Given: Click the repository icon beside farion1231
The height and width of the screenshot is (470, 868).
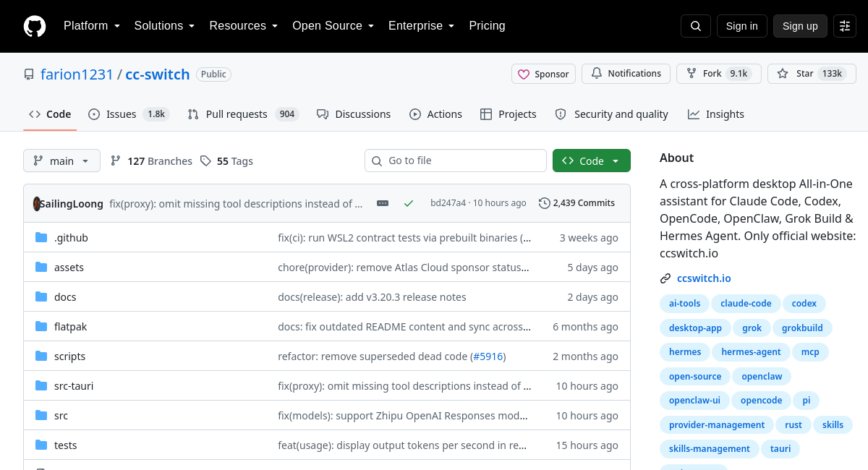Looking at the screenshot, I should click(29, 74).
